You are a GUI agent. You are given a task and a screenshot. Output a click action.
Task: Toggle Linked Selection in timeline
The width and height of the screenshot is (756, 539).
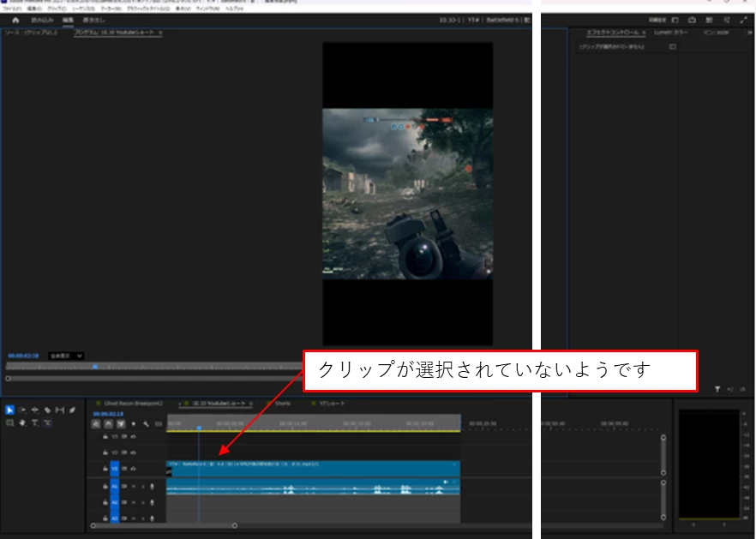[x=121, y=424]
